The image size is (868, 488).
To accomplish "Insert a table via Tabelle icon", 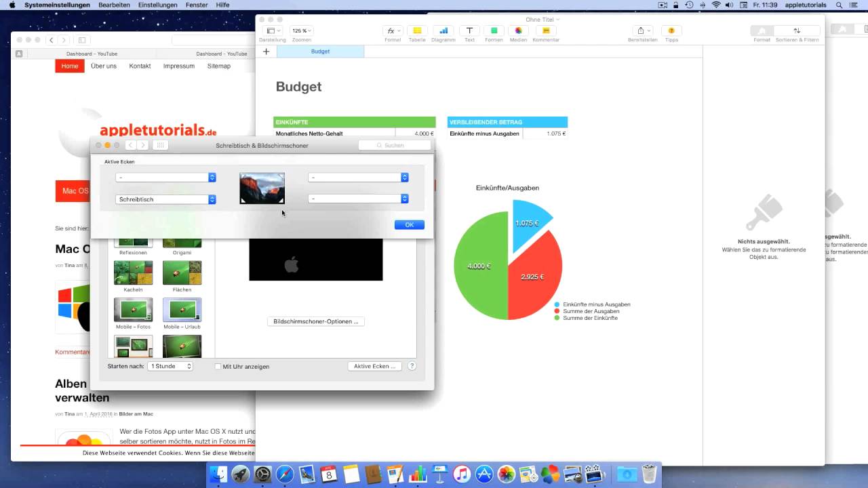I will [x=417, y=31].
